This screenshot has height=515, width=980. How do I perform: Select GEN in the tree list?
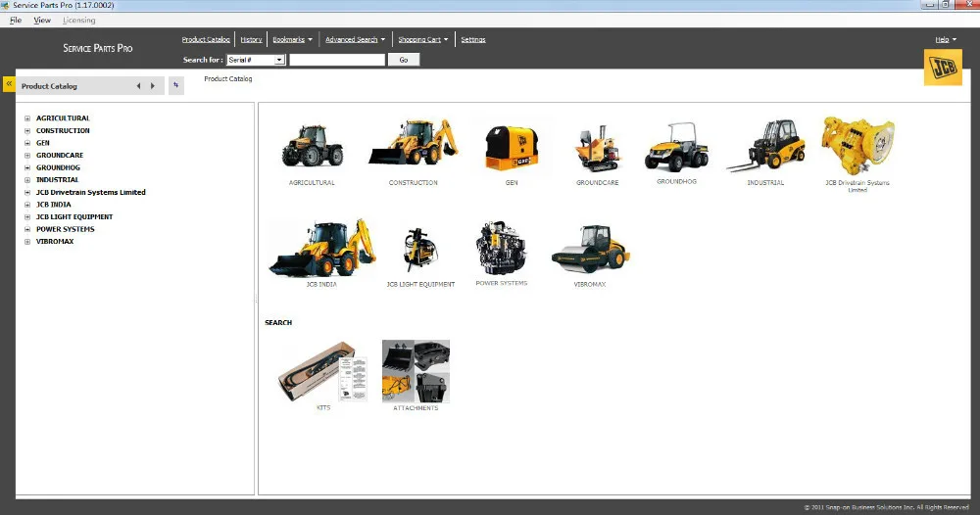(x=42, y=143)
